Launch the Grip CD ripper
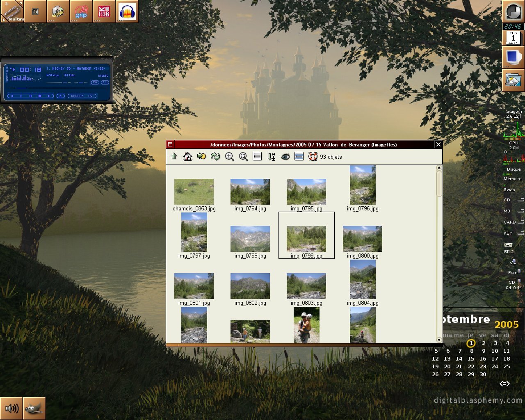 point(81,11)
